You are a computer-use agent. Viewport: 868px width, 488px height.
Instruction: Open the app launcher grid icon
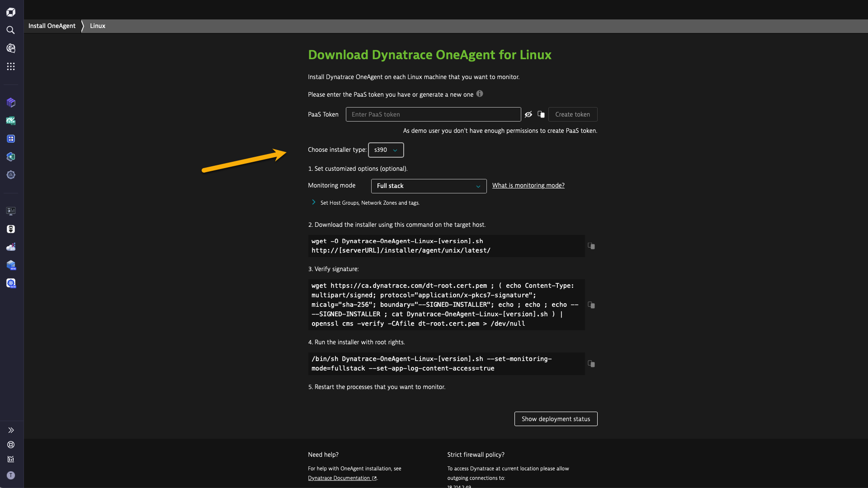pyautogui.click(x=11, y=66)
